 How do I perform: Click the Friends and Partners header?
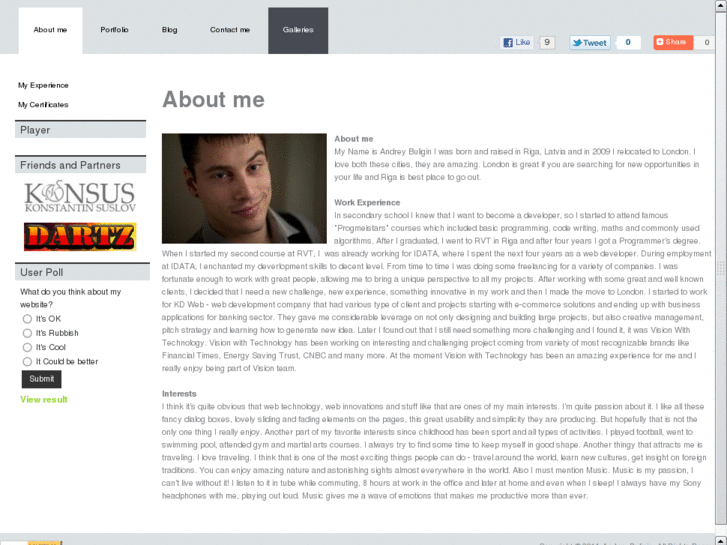click(80, 165)
